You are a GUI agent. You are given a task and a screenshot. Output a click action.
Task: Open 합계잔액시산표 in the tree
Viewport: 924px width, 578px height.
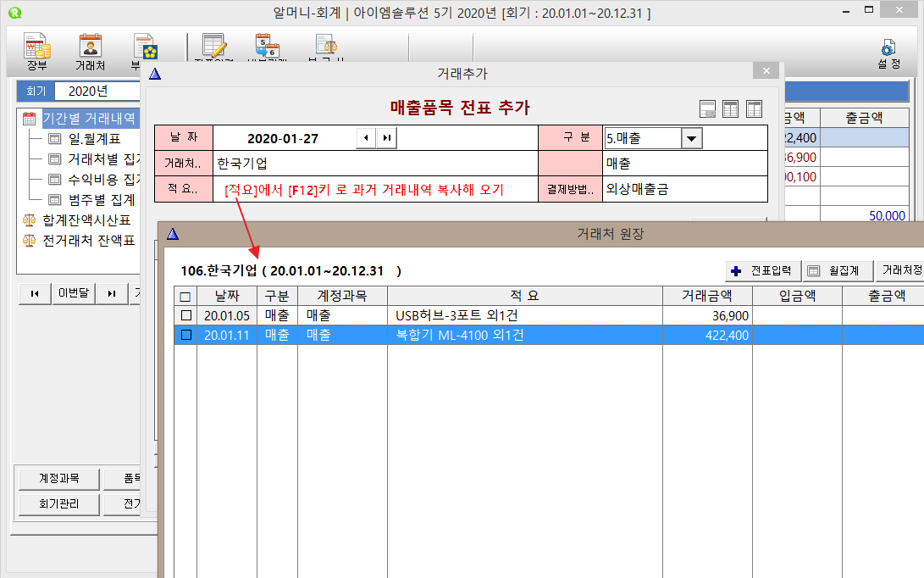(x=86, y=220)
